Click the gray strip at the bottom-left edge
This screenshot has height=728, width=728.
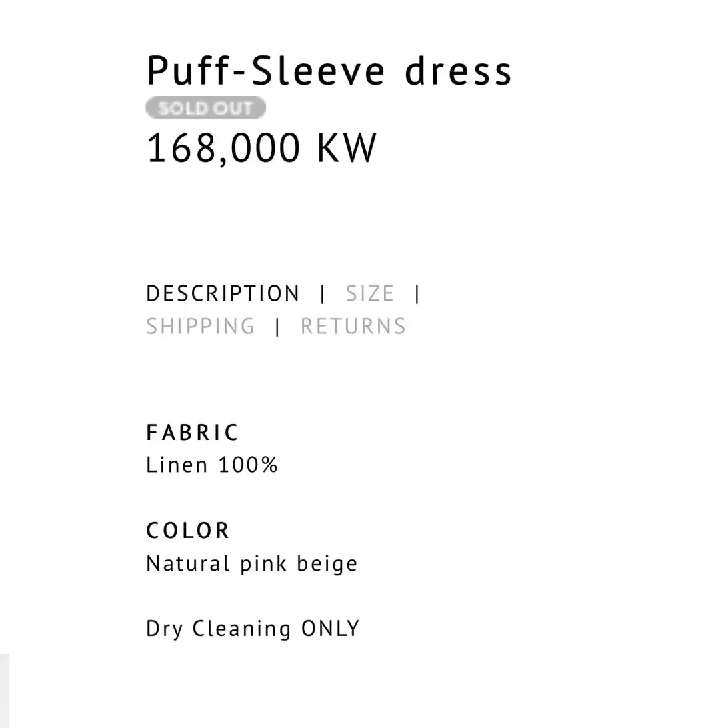[4, 691]
